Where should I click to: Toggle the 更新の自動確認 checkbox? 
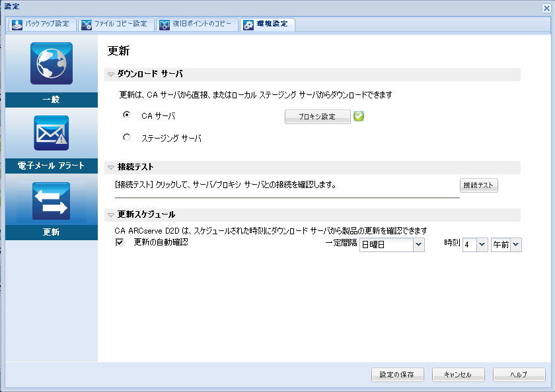120,242
